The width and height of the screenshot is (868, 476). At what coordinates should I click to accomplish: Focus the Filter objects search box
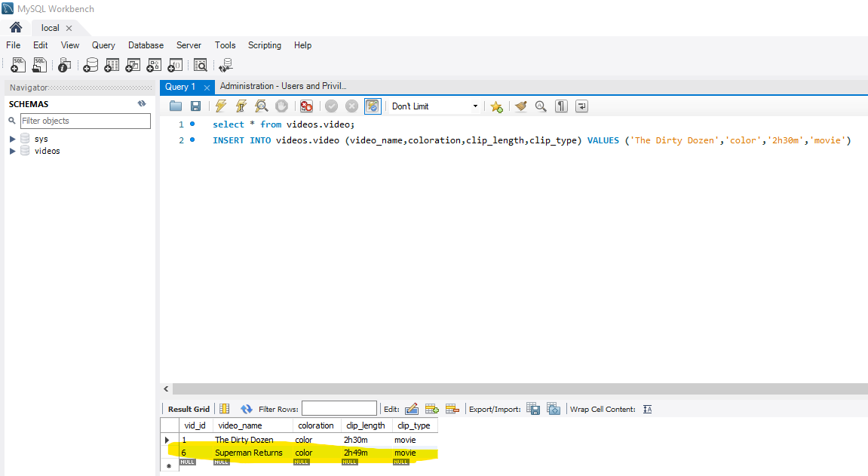point(85,121)
